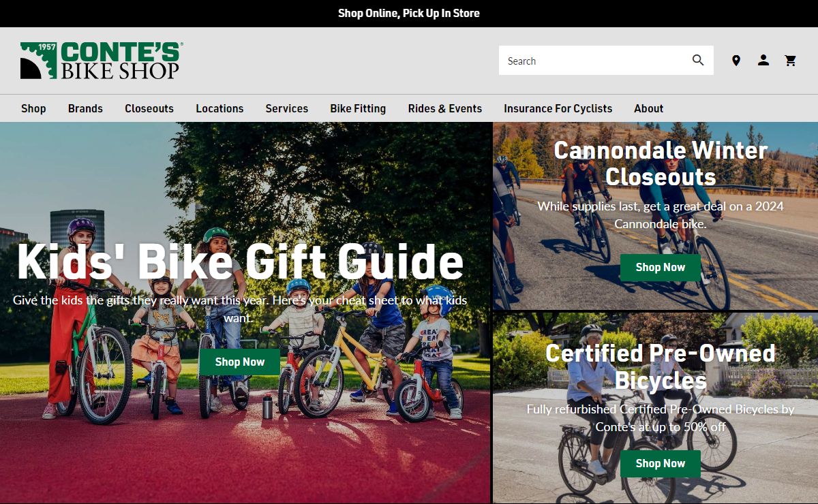
Task: Shop Now for Kids' Bike Gift Guide
Action: pos(240,362)
